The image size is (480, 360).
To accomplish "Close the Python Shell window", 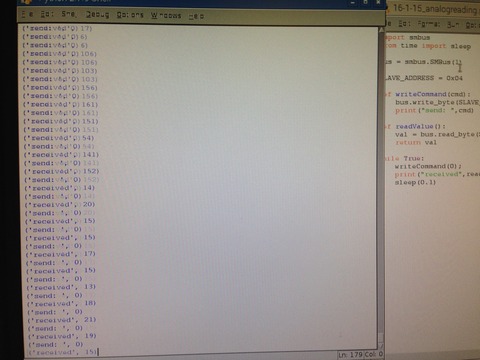I will click(378, 2).
